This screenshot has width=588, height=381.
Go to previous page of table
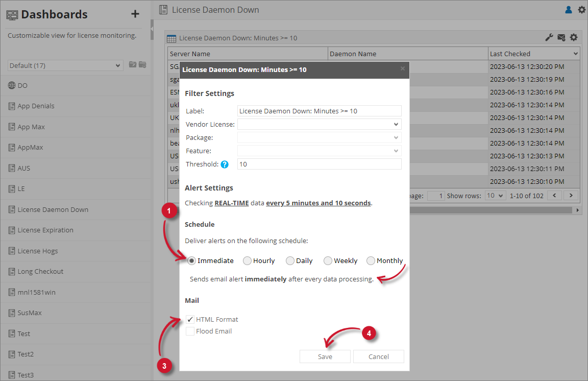click(554, 196)
